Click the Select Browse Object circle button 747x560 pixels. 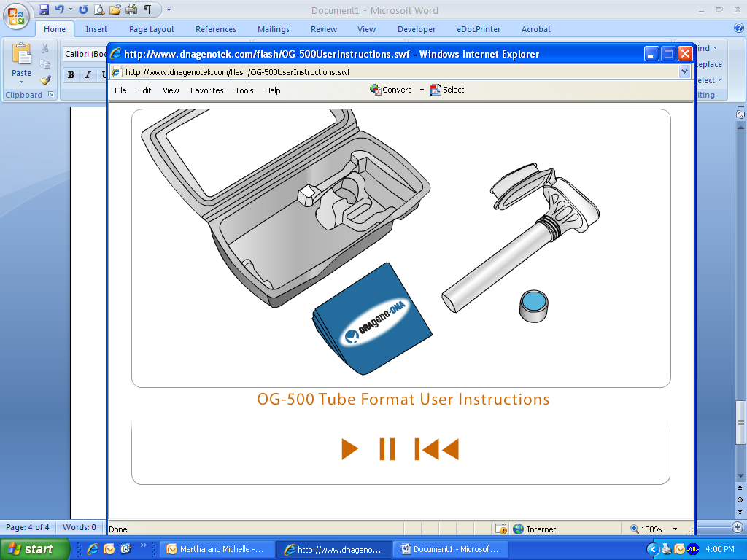tap(740, 500)
